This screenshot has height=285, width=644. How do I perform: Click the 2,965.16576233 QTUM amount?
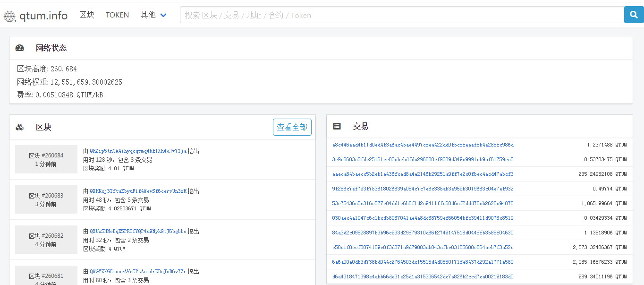click(600, 262)
